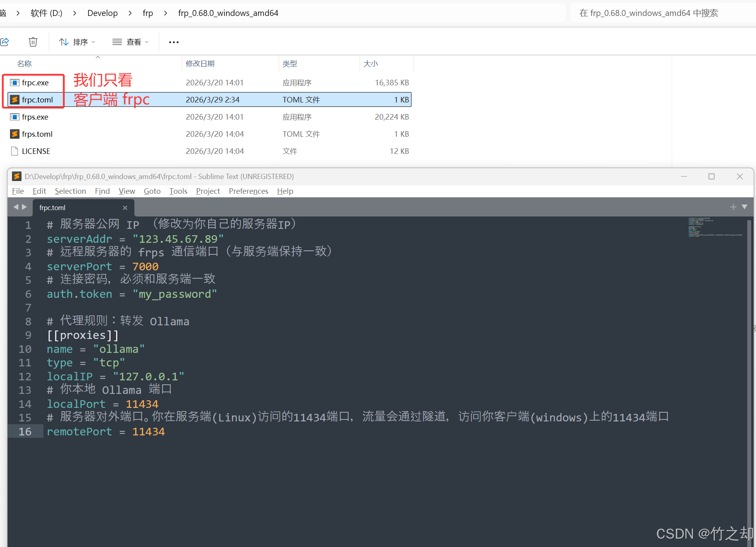
Task: Open the tab list dropdown triangle
Action: coord(744,207)
